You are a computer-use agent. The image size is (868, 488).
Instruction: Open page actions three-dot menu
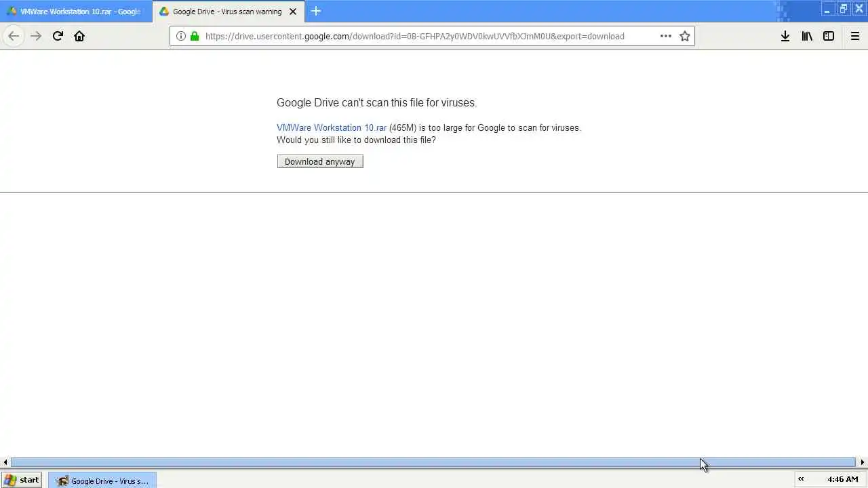(666, 36)
